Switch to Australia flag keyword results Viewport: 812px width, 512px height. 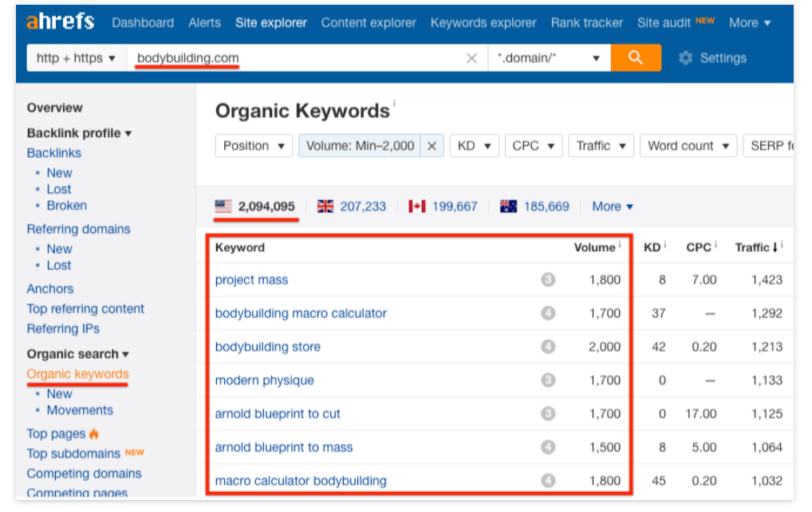(x=535, y=207)
